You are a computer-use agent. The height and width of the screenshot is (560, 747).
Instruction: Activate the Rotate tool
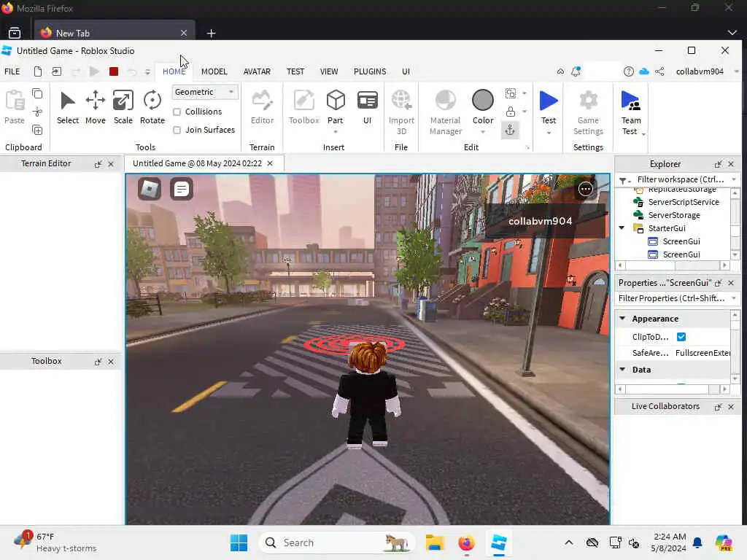coord(152,108)
